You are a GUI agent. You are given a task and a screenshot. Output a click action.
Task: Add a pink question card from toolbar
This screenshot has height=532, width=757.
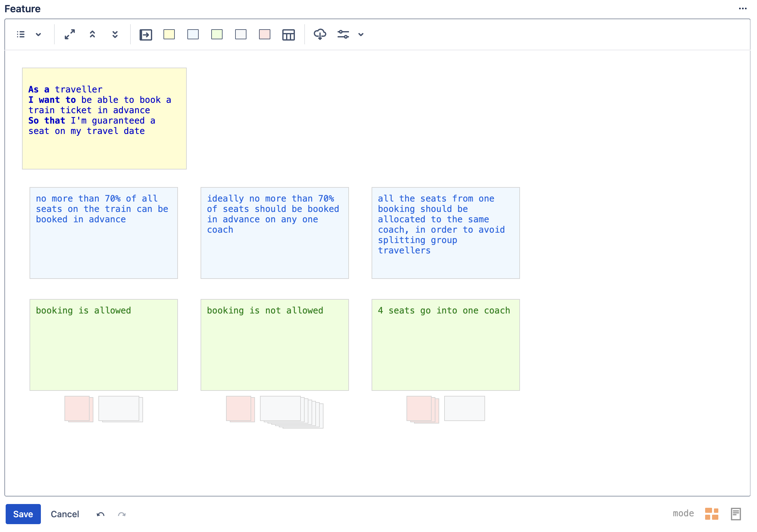(x=265, y=34)
